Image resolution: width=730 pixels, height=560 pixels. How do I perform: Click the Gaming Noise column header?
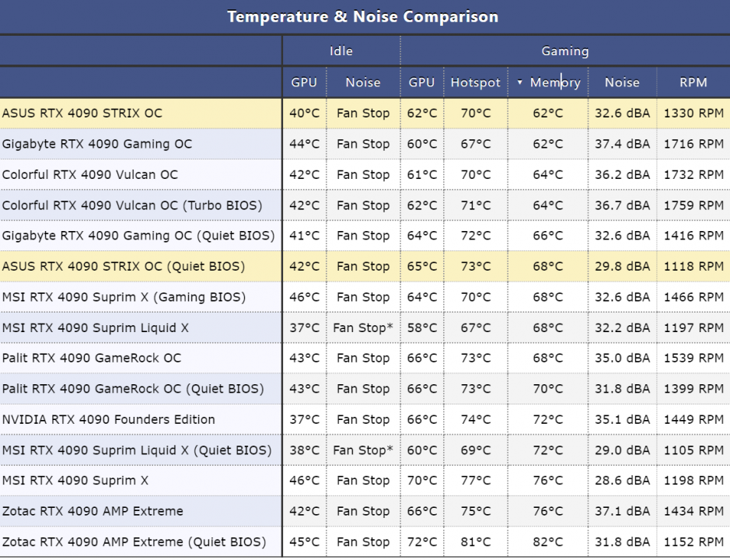pyautogui.click(x=622, y=82)
